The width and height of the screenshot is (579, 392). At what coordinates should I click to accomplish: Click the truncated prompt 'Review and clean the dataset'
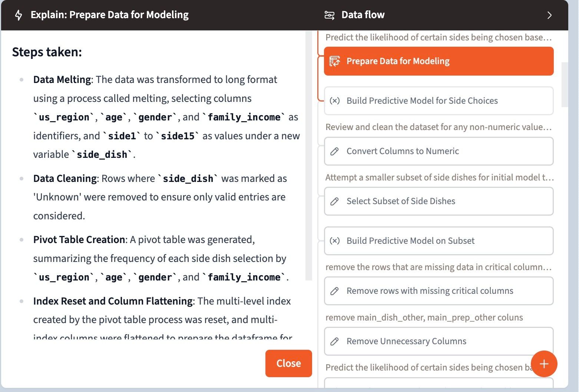point(438,127)
